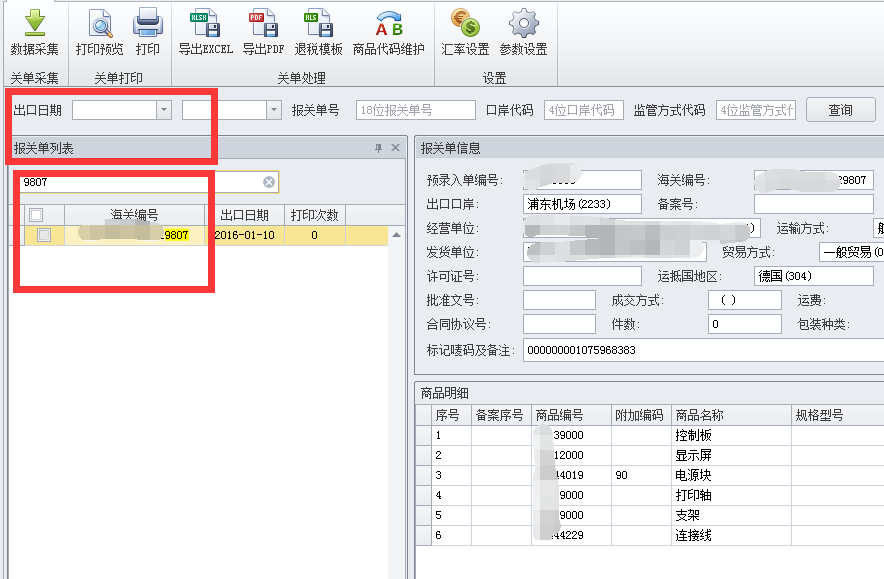This screenshot has height=579, width=884.
Task: Click the 成交方式 field
Action: [x=745, y=300]
